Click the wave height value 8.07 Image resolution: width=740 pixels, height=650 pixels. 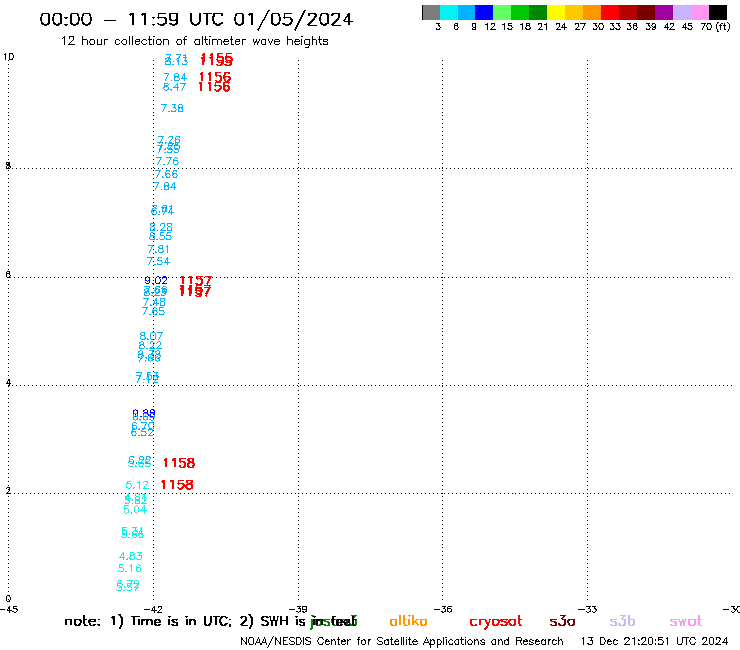click(x=151, y=337)
